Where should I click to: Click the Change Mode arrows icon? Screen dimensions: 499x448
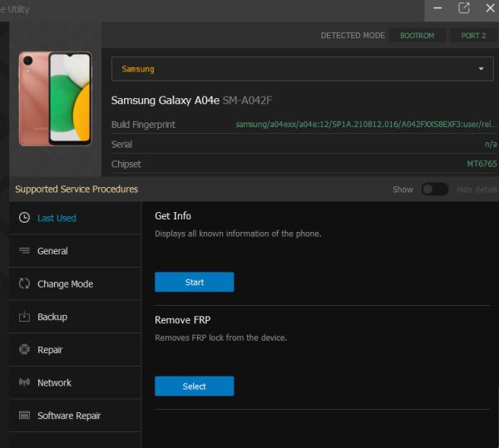(x=24, y=283)
